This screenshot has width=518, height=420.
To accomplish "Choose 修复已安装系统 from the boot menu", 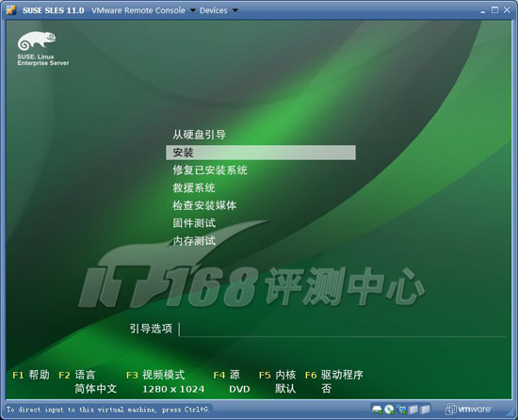I will [210, 170].
